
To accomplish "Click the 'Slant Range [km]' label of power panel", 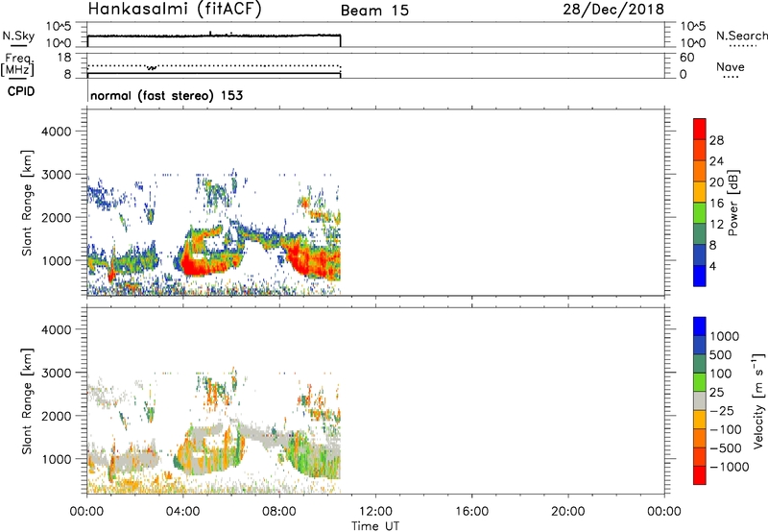I will pyautogui.click(x=27, y=204).
